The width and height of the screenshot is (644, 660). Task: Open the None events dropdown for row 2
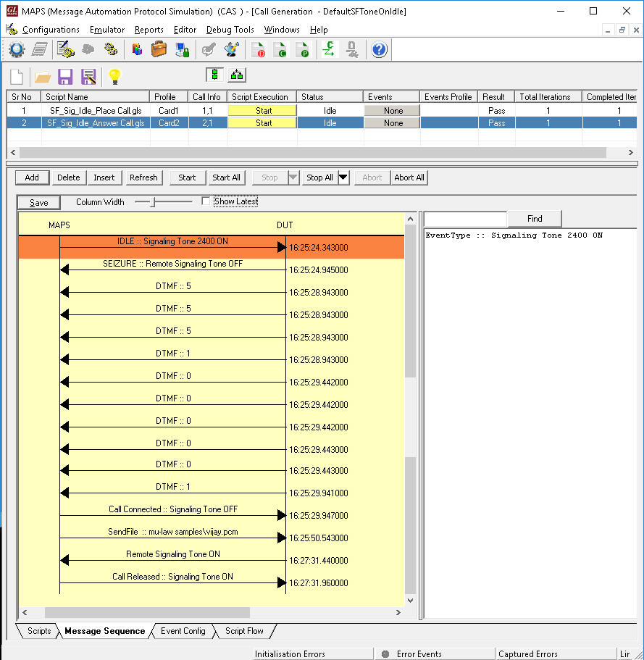tap(392, 123)
